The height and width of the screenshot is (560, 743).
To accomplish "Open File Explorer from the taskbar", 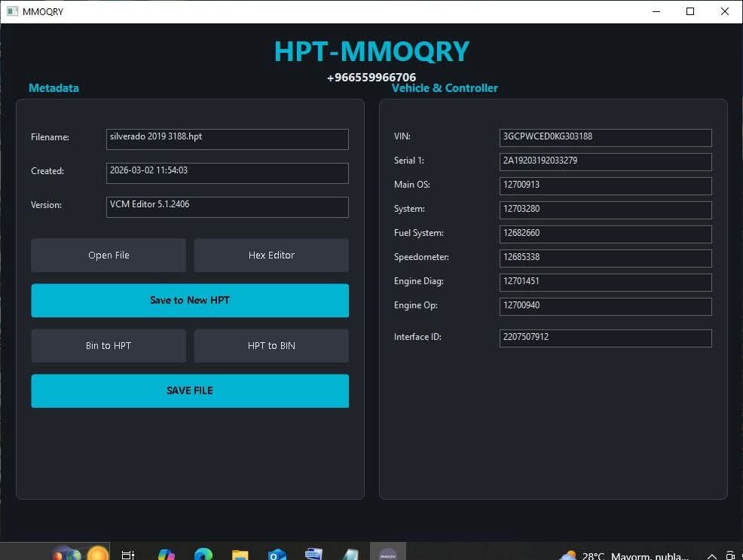I will [240, 555].
